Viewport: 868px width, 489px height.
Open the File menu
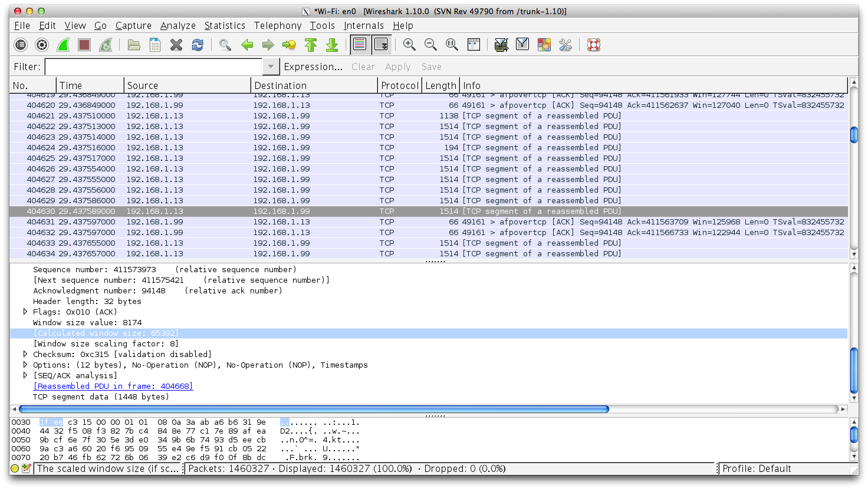[22, 25]
